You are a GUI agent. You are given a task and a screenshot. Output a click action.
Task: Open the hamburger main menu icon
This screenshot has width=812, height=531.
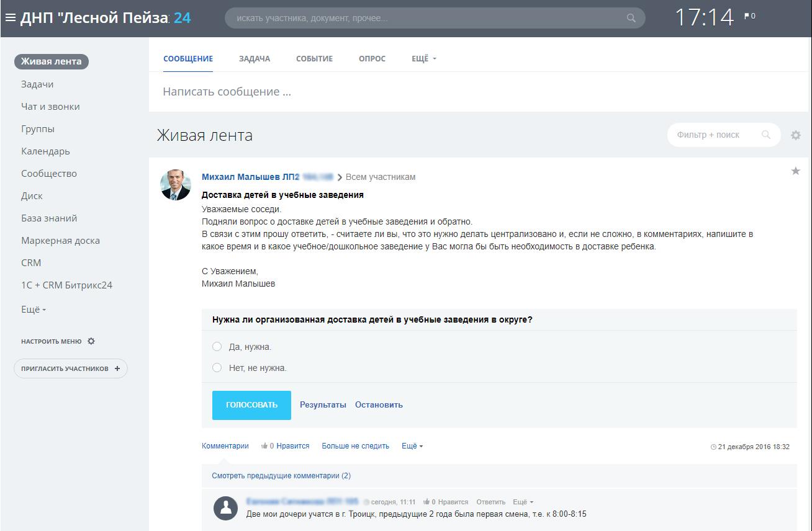(x=10, y=18)
